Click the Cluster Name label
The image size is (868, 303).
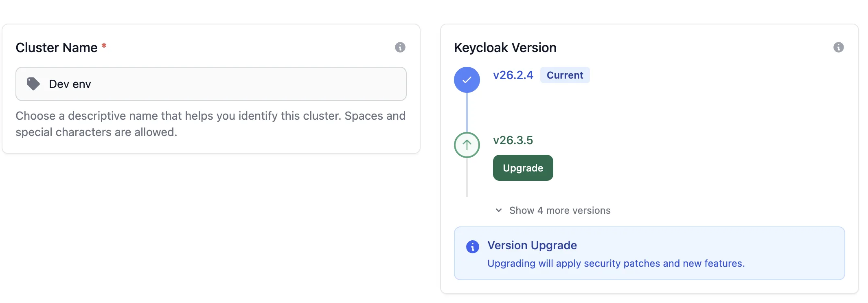click(x=57, y=48)
